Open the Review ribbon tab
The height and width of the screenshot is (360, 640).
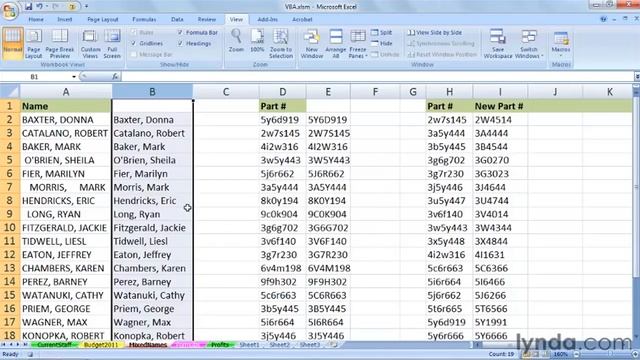[x=207, y=19]
